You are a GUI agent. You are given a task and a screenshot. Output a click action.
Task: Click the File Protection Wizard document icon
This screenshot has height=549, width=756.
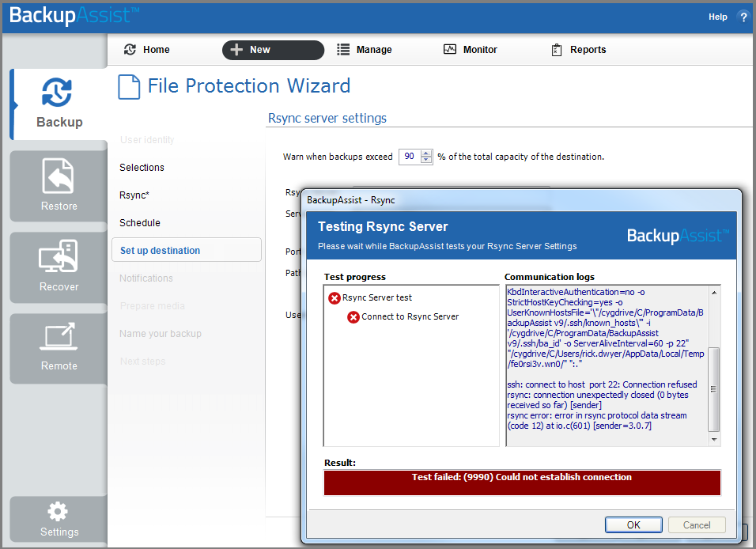(129, 87)
